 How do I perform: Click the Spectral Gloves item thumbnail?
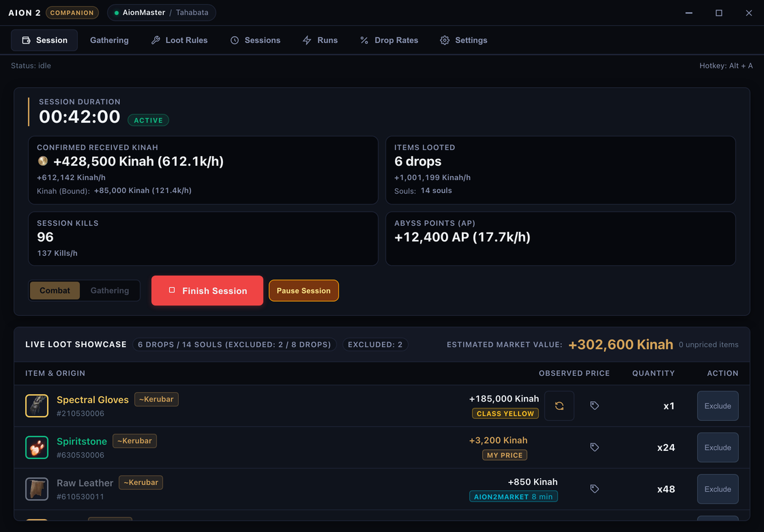tap(37, 406)
